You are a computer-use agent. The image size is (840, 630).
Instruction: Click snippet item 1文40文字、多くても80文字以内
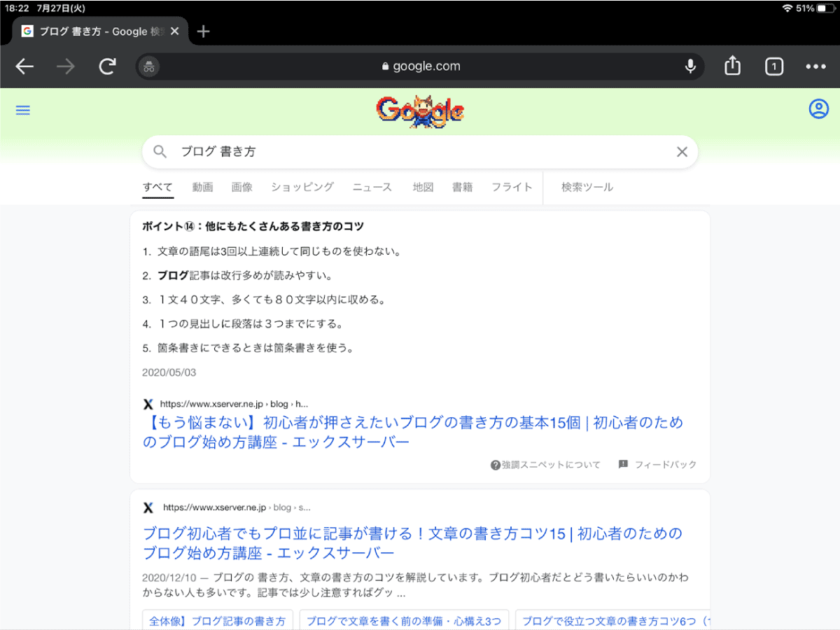tap(272, 300)
